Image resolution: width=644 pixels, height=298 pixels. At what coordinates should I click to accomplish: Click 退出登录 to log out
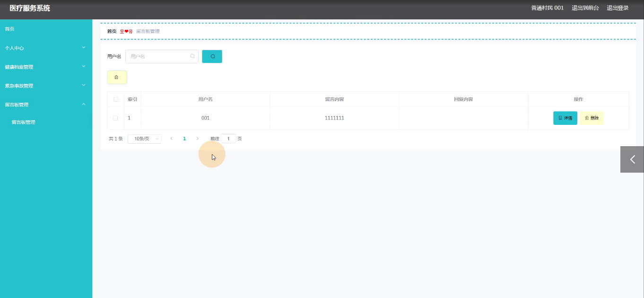click(x=618, y=8)
